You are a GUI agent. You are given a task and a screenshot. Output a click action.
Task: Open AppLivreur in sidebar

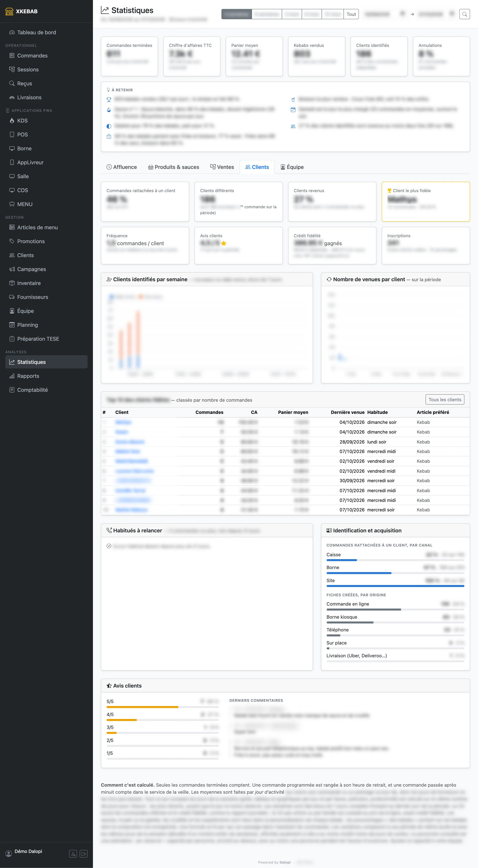tap(46, 163)
